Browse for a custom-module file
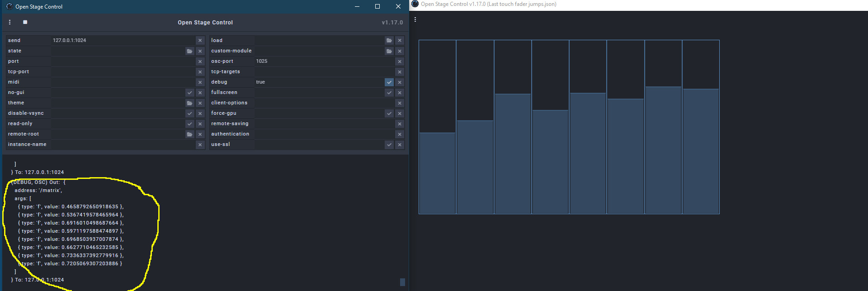The width and height of the screenshot is (868, 291). click(x=389, y=51)
